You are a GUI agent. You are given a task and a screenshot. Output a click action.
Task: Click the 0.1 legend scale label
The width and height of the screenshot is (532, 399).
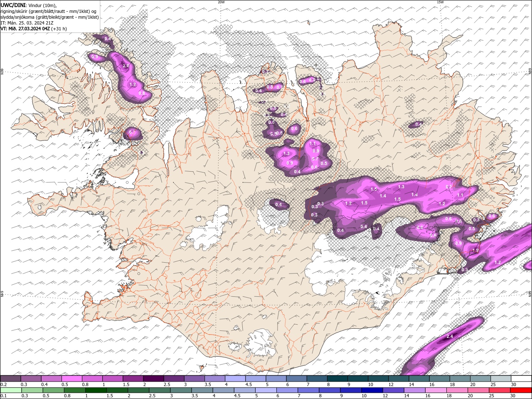coord(3,396)
